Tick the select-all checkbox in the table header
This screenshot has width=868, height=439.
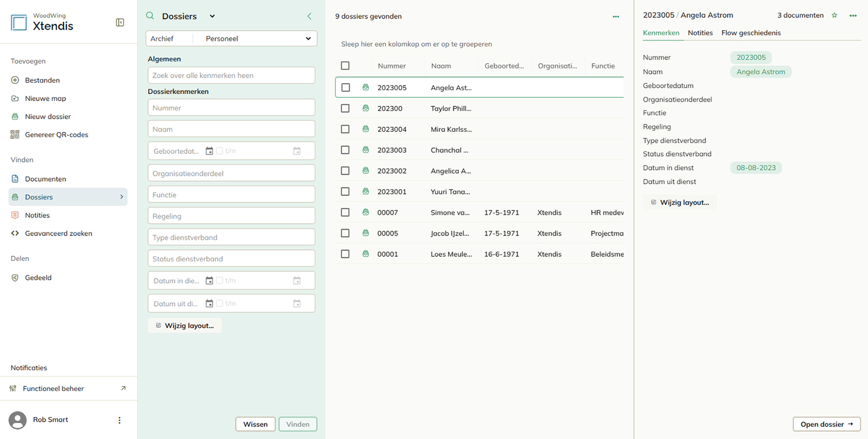[x=345, y=66]
